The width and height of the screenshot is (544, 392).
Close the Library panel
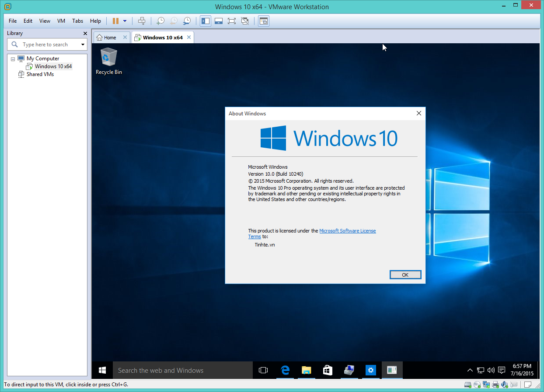(85, 33)
